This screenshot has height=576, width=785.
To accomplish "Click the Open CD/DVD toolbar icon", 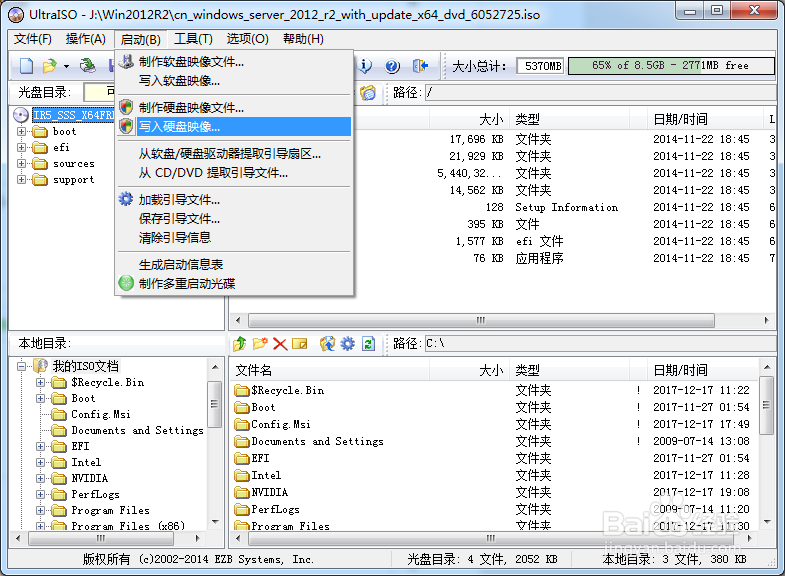I will pyautogui.click(x=88, y=66).
